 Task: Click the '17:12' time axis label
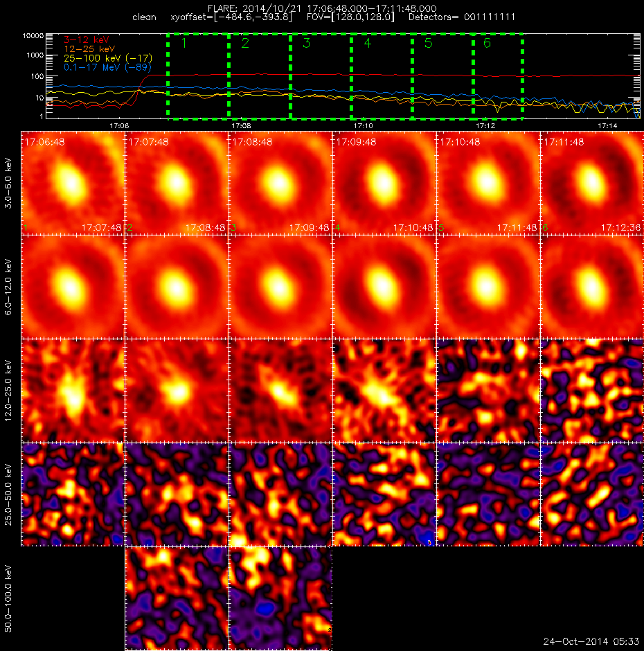point(485,125)
